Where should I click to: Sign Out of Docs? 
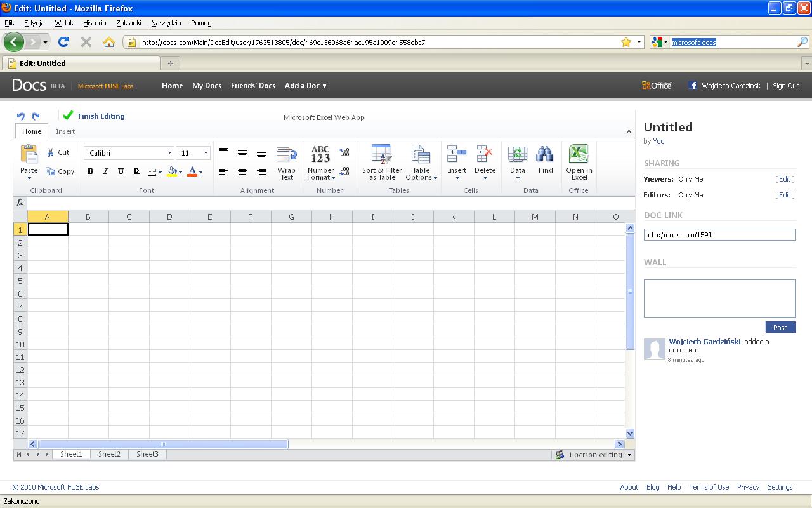click(x=785, y=86)
